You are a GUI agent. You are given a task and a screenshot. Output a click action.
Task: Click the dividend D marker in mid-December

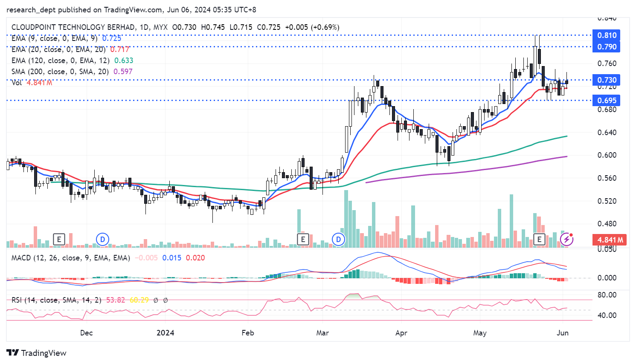(102, 239)
